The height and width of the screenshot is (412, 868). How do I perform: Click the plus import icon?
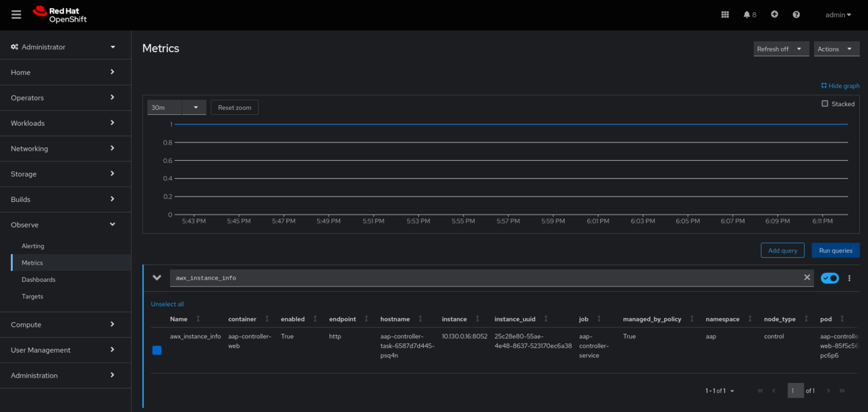tap(774, 14)
